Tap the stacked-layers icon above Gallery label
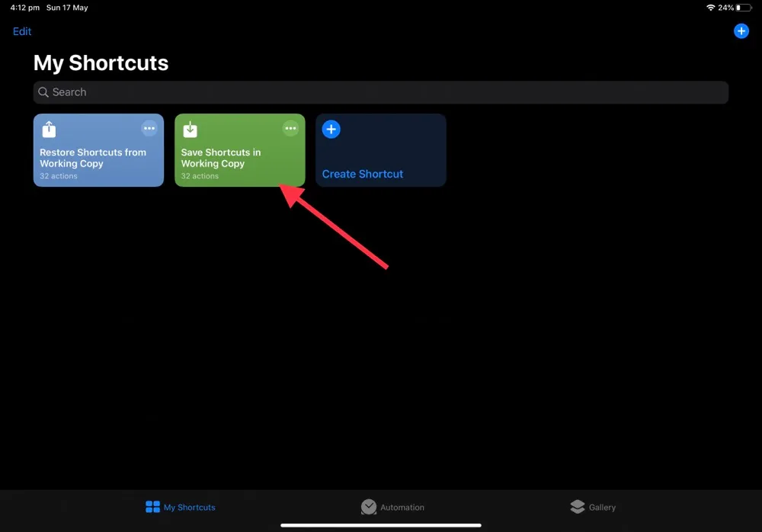Viewport: 762px width, 532px height. pos(577,506)
